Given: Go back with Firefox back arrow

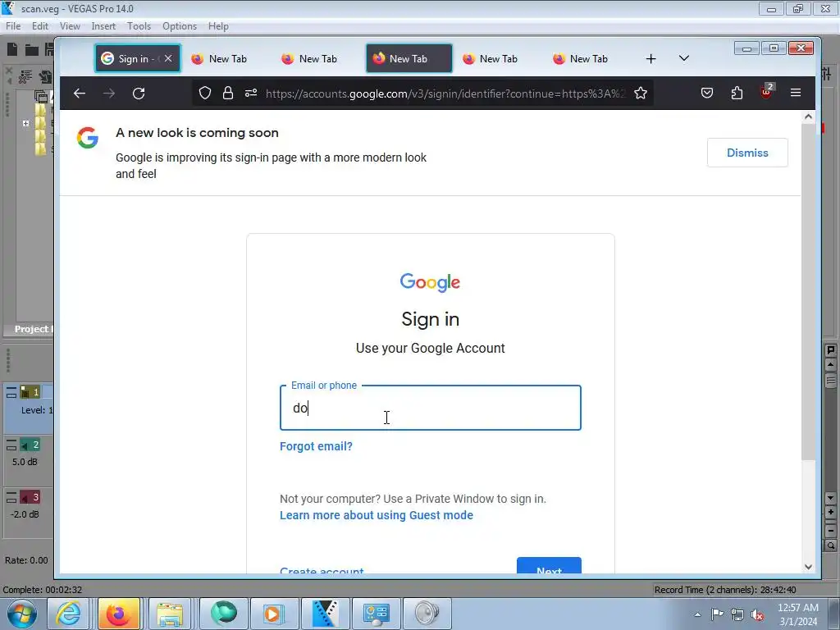Looking at the screenshot, I should click(x=80, y=94).
